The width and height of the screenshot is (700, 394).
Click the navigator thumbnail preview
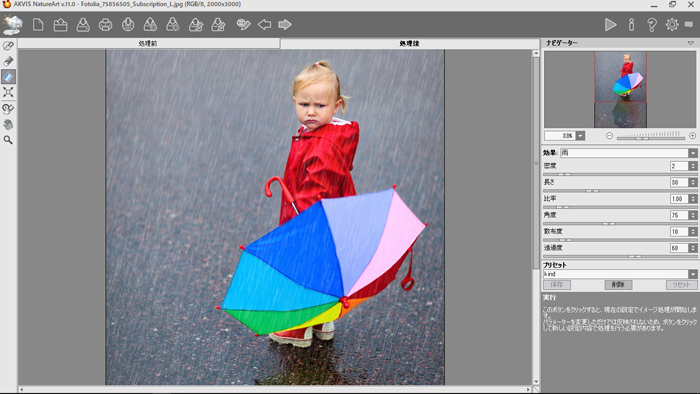coord(620,90)
